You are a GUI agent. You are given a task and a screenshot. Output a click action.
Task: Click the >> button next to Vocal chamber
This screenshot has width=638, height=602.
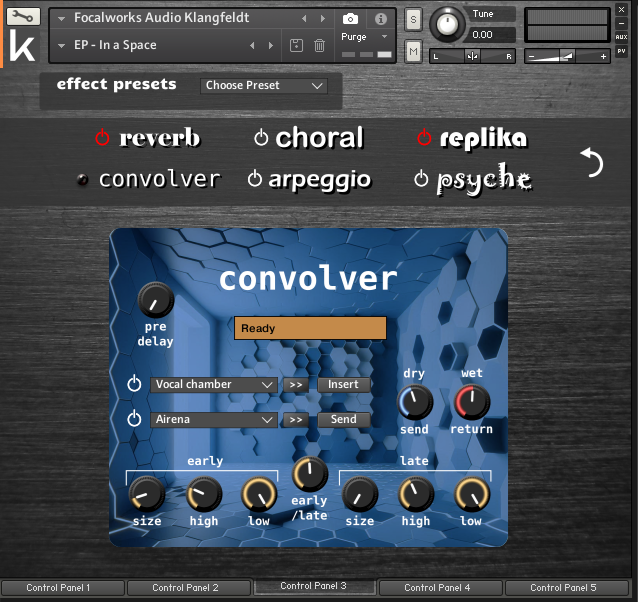295,384
